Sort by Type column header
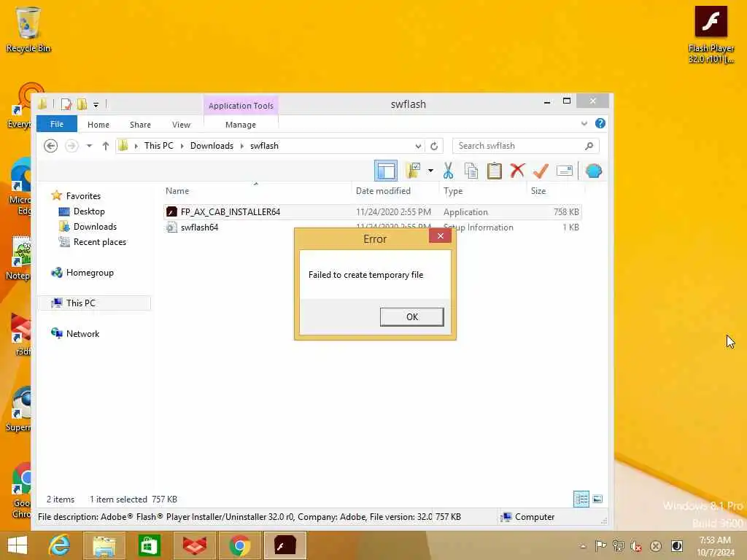 (x=453, y=191)
